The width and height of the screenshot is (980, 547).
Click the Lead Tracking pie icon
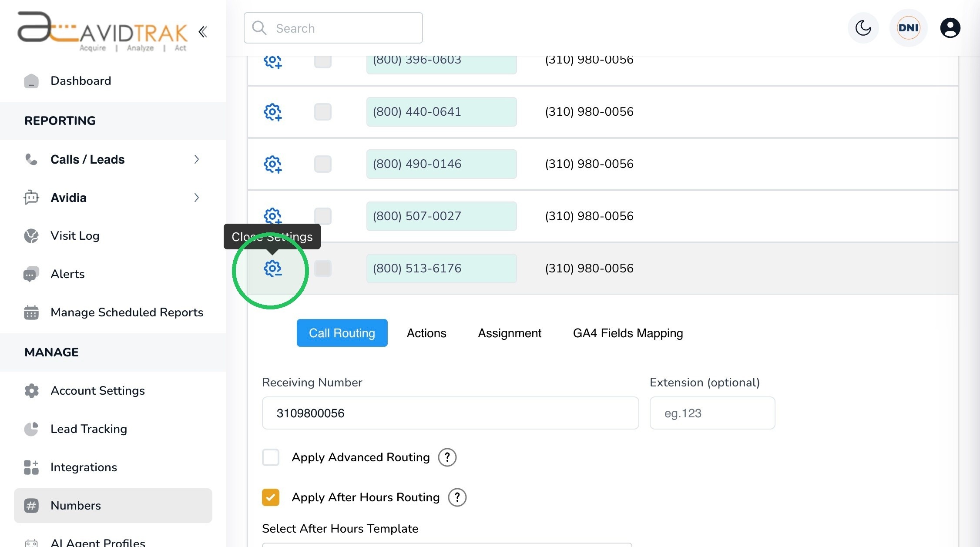[x=31, y=429]
